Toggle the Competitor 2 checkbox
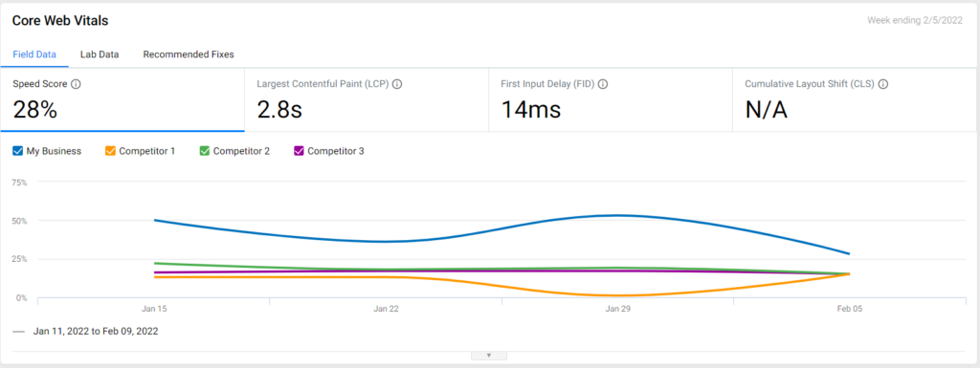The width and height of the screenshot is (980, 368). tap(205, 151)
